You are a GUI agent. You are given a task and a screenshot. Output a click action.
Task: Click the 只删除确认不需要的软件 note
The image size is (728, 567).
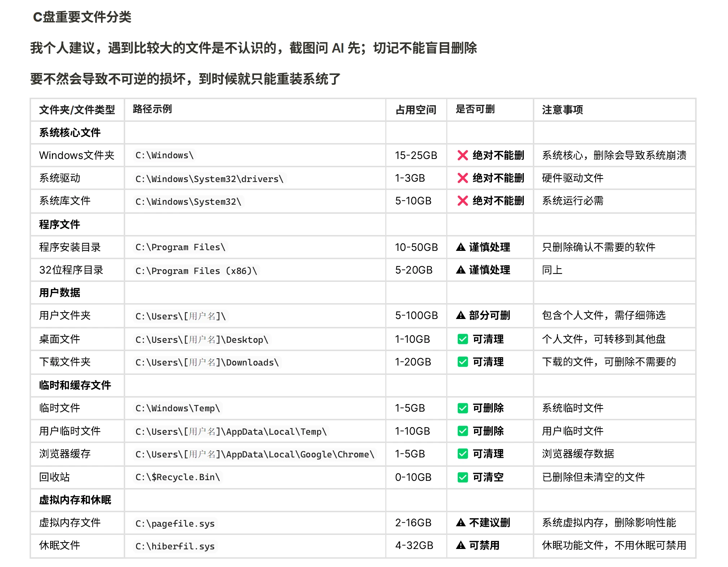click(x=598, y=247)
